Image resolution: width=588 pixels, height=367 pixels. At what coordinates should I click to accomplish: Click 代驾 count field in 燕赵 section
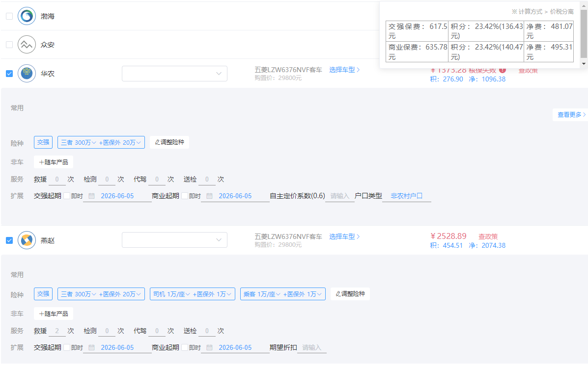pyautogui.click(x=157, y=331)
